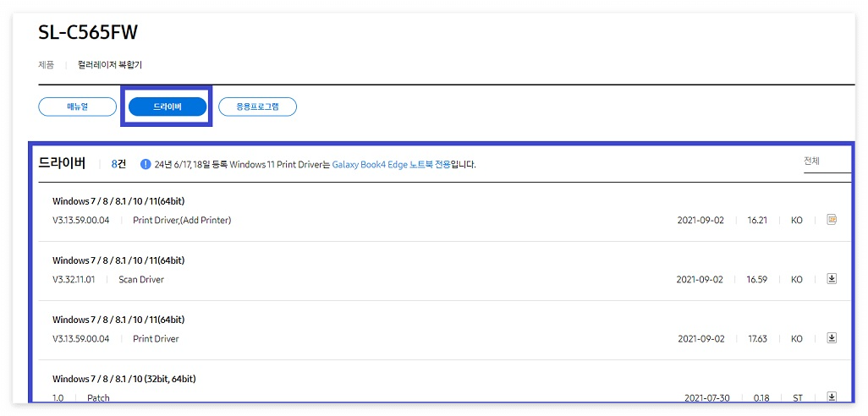Click the Scan Driver label
Image resolution: width=868 pixels, height=416 pixels.
(141, 279)
